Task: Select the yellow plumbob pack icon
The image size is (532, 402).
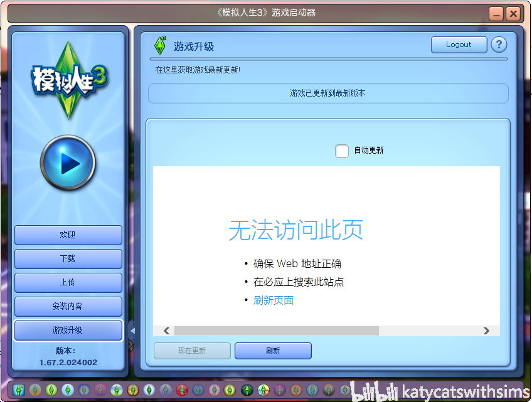Action: pyautogui.click(x=230, y=390)
